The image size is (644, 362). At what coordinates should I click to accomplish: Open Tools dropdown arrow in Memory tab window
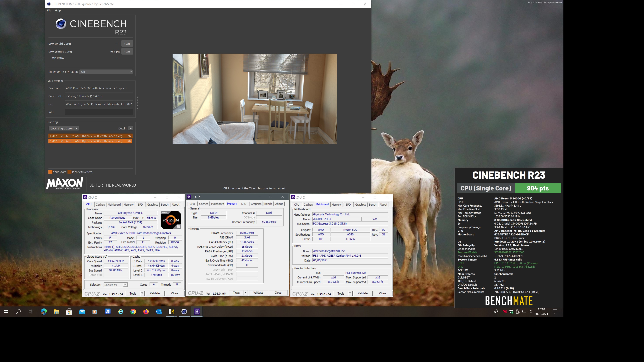[x=245, y=293]
